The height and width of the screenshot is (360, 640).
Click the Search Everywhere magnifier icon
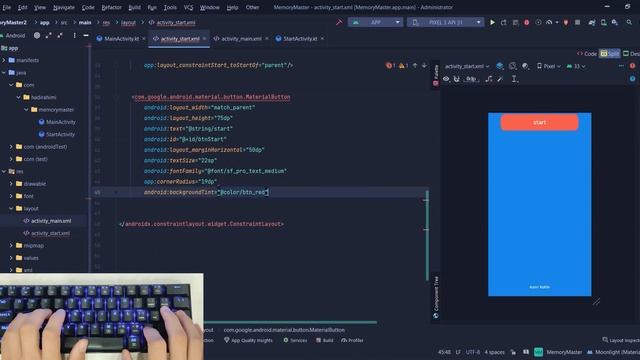629,22
